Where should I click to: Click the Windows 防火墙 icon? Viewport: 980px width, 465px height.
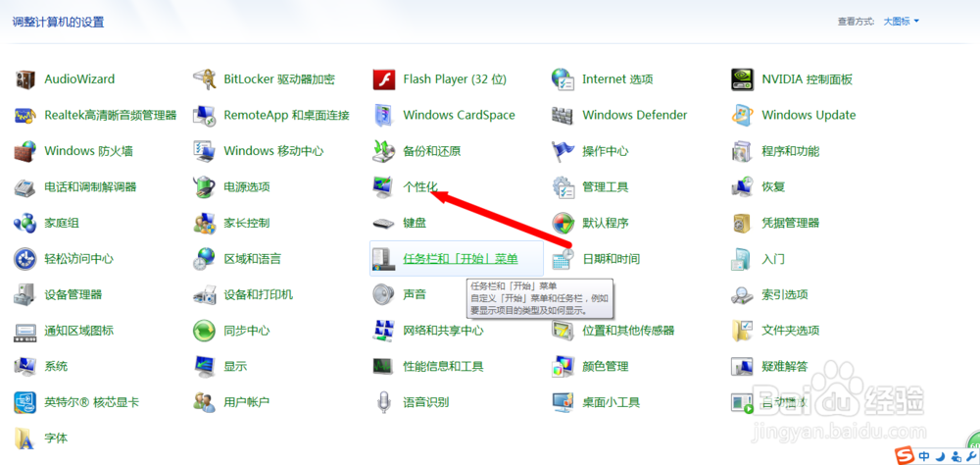pos(25,151)
